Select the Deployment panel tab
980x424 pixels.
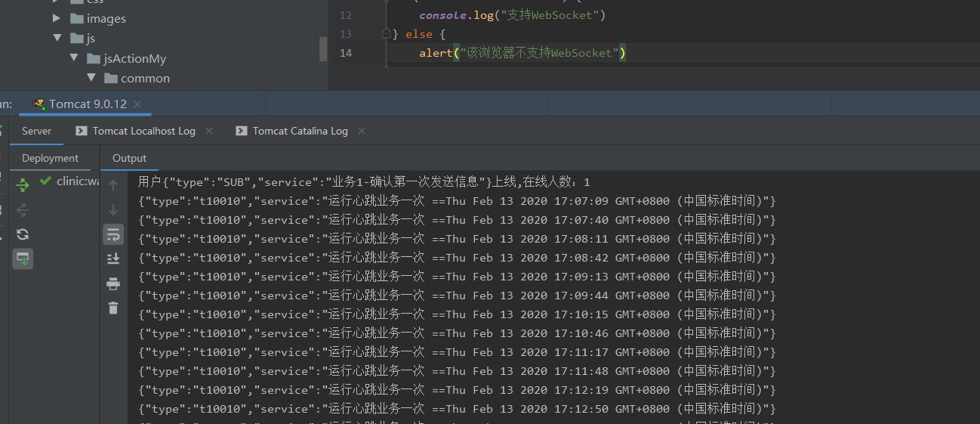click(50, 158)
